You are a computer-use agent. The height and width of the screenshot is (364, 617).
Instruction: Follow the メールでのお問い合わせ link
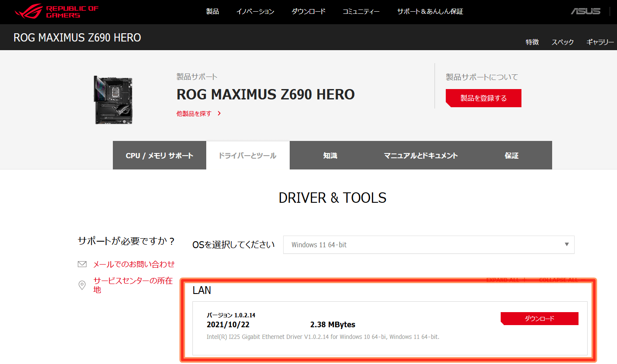click(134, 264)
